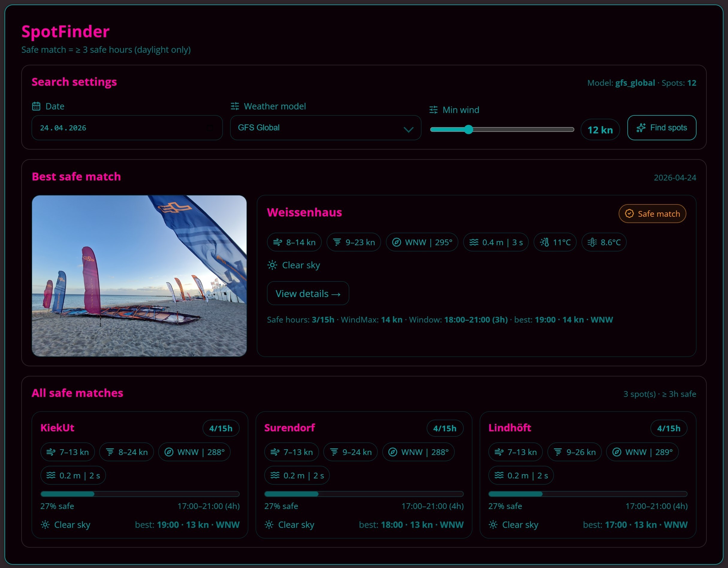
Task: Select the Surendorf spot card title
Action: [289, 428]
